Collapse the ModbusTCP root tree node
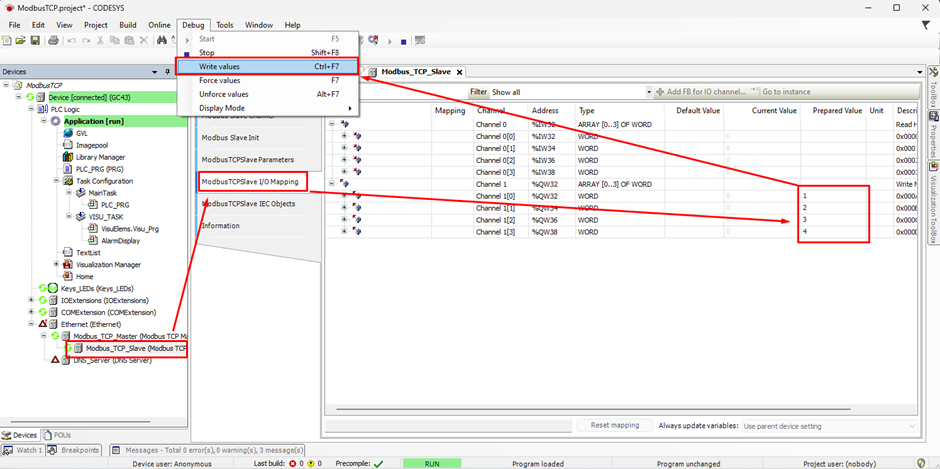 [x=6, y=85]
